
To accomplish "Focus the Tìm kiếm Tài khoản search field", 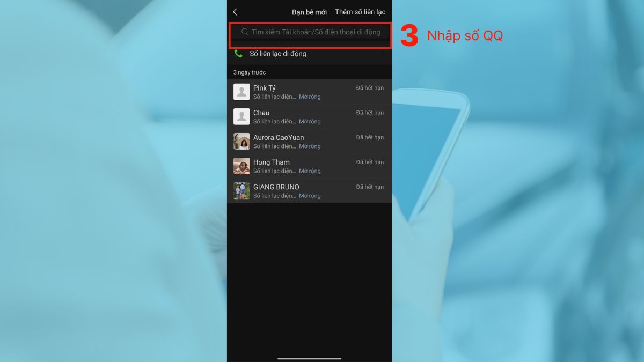I will click(x=310, y=32).
